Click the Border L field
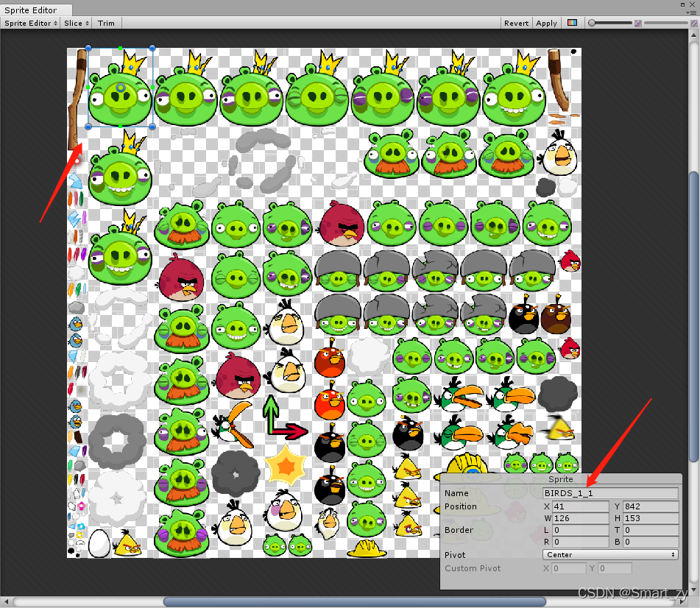The image size is (700, 608). [x=581, y=530]
